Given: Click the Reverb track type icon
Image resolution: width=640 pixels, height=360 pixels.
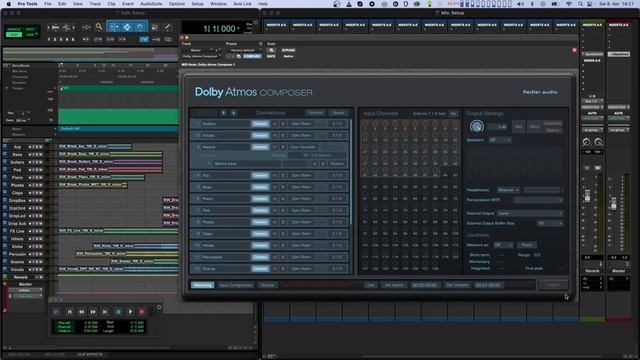Looking at the screenshot, I should (x=5, y=277).
